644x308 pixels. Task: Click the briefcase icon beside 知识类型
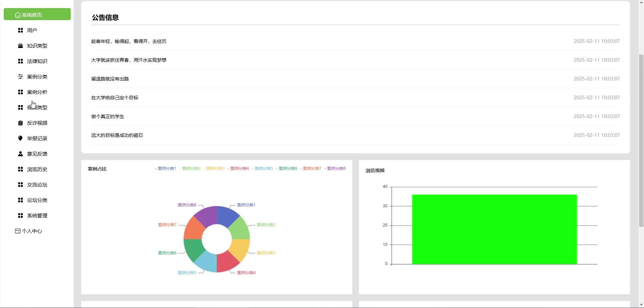pyautogui.click(x=20, y=46)
